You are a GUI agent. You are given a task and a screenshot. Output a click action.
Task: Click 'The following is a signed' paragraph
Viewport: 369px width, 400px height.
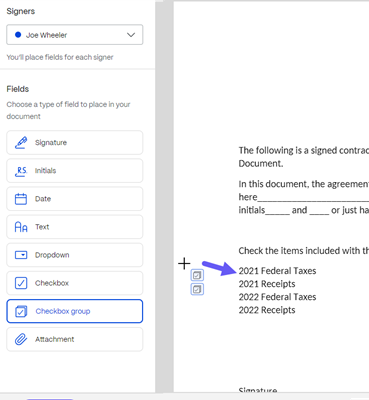pyautogui.click(x=304, y=157)
